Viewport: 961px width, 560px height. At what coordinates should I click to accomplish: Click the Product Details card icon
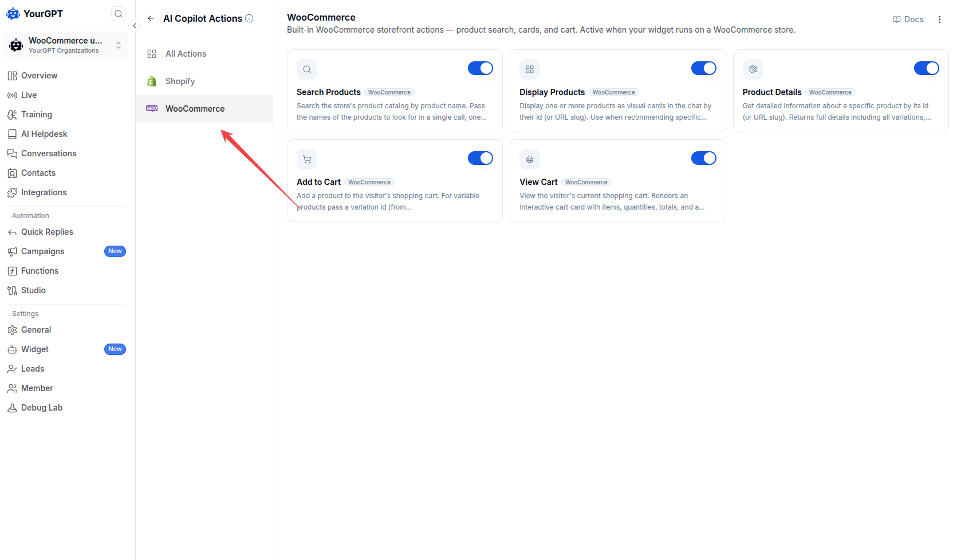pyautogui.click(x=753, y=69)
